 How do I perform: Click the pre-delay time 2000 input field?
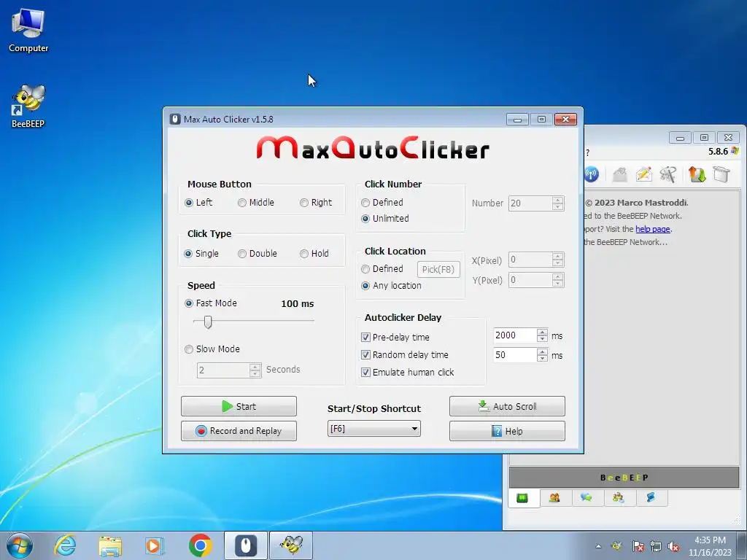(516, 335)
